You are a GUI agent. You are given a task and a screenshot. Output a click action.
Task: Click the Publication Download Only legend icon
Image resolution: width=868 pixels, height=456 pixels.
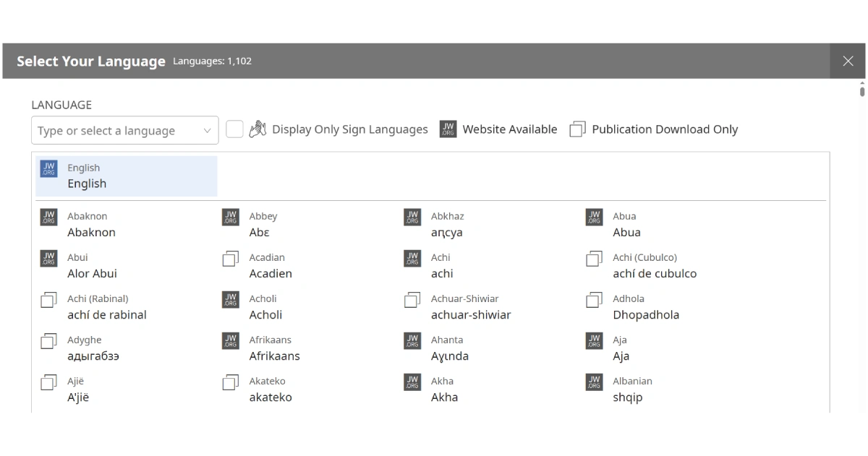(577, 129)
